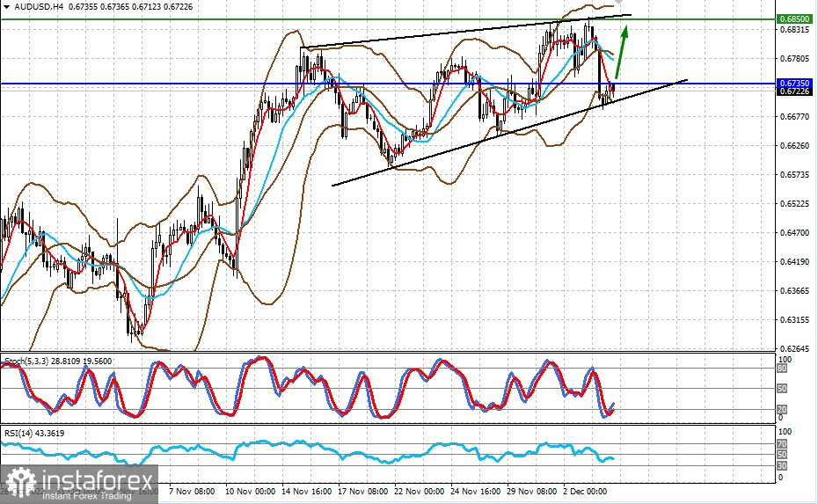
Task: Click the RSI 70 level label
Action: tap(782, 444)
